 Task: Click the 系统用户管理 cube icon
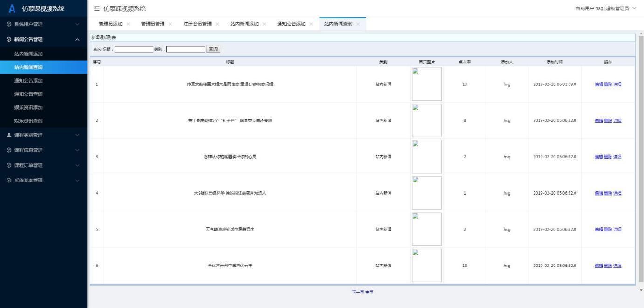(x=9, y=24)
